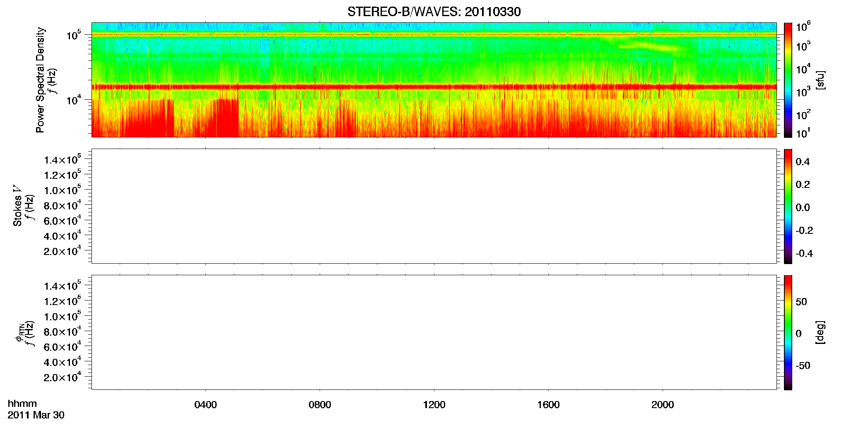Click the Stokes V colorbar

[788, 206]
